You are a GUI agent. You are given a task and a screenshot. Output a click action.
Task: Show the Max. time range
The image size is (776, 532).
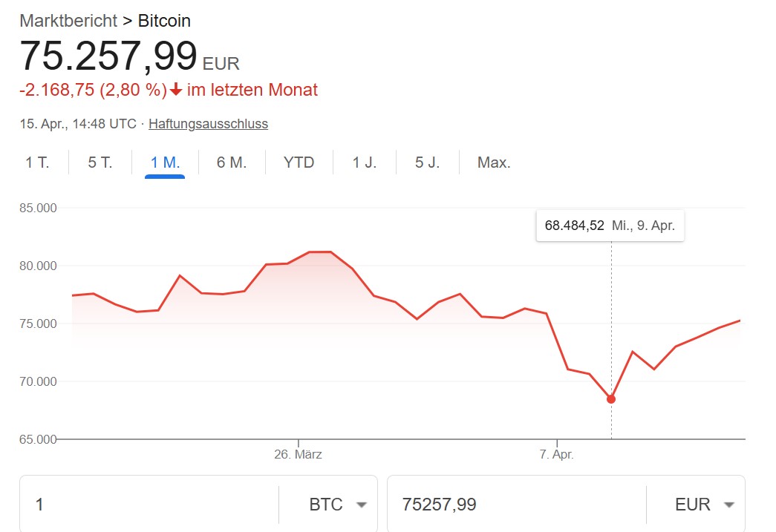click(493, 162)
